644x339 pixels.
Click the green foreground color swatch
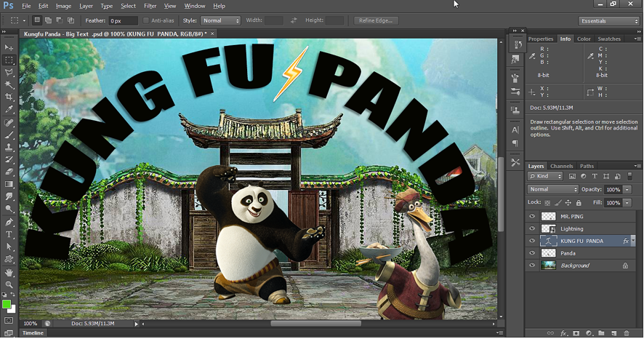[6, 305]
